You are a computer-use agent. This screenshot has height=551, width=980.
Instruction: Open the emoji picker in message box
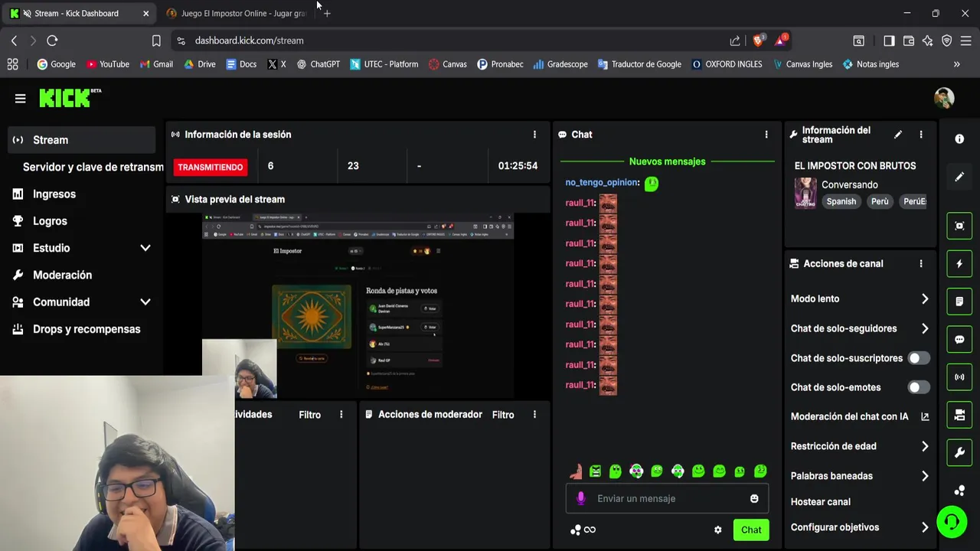(754, 499)
